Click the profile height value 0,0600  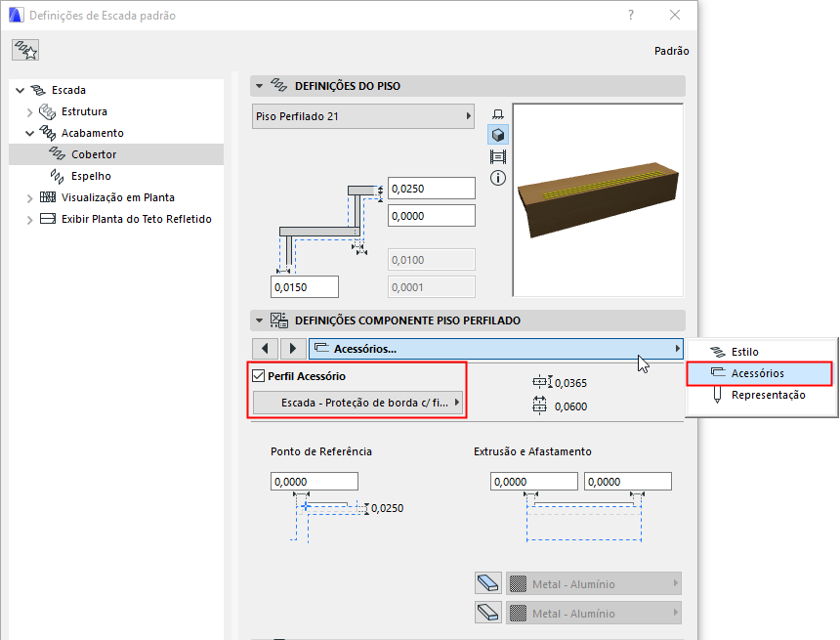click(x=570, y=406)
